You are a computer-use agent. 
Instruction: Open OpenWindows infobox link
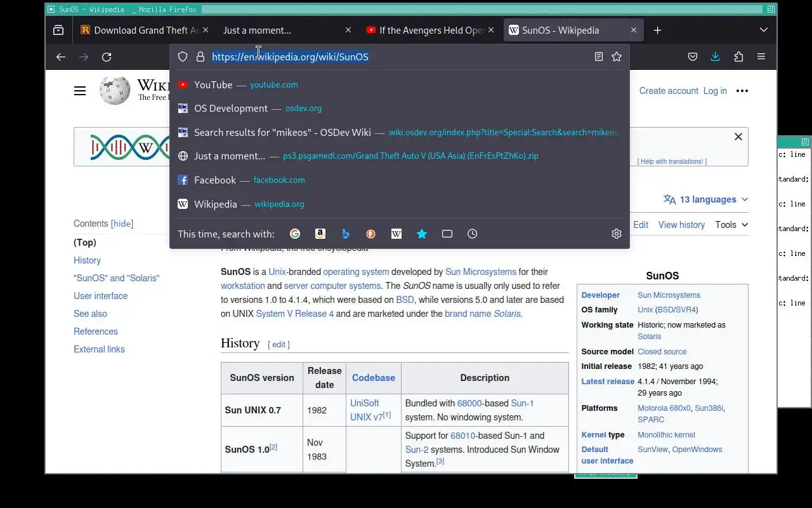[x=697, y=450]
